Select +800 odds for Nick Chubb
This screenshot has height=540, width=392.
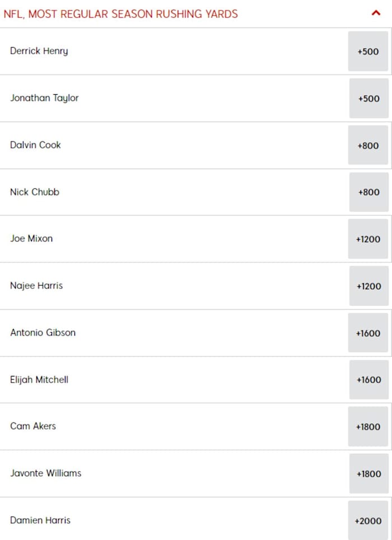click(368, 192)
